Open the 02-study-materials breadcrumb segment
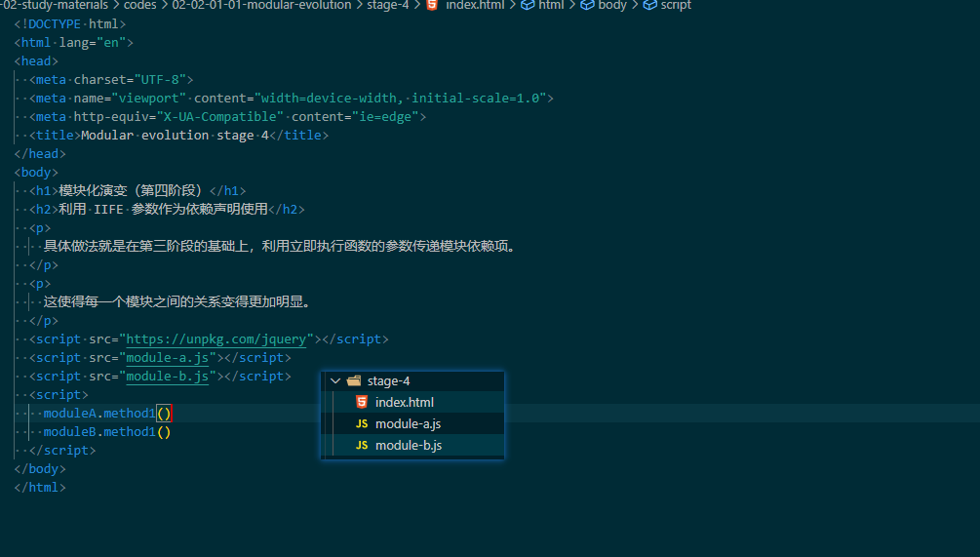Viewport: 980px width, 557px height. (x=55, y=5)
